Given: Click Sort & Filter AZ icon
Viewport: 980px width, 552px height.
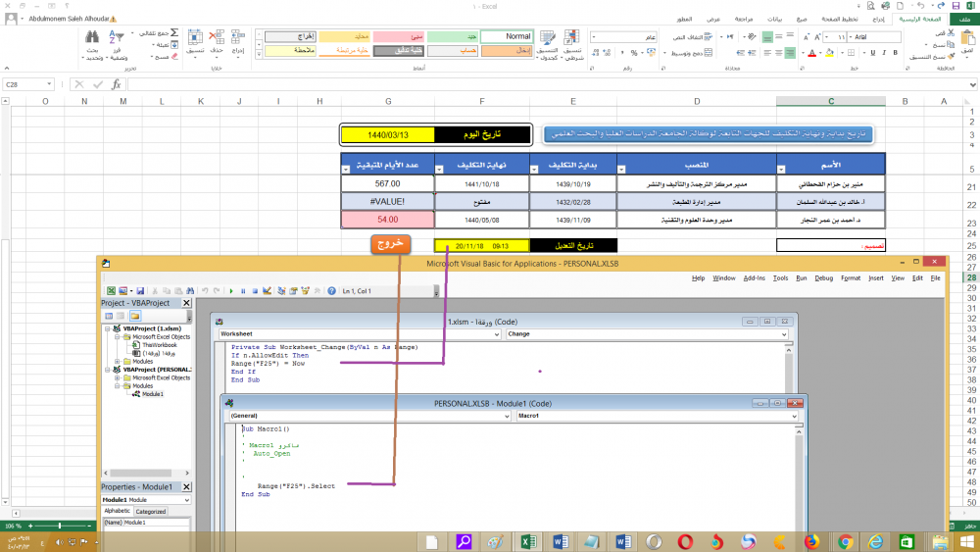Looking at the screenshot, I should point(117,37).
